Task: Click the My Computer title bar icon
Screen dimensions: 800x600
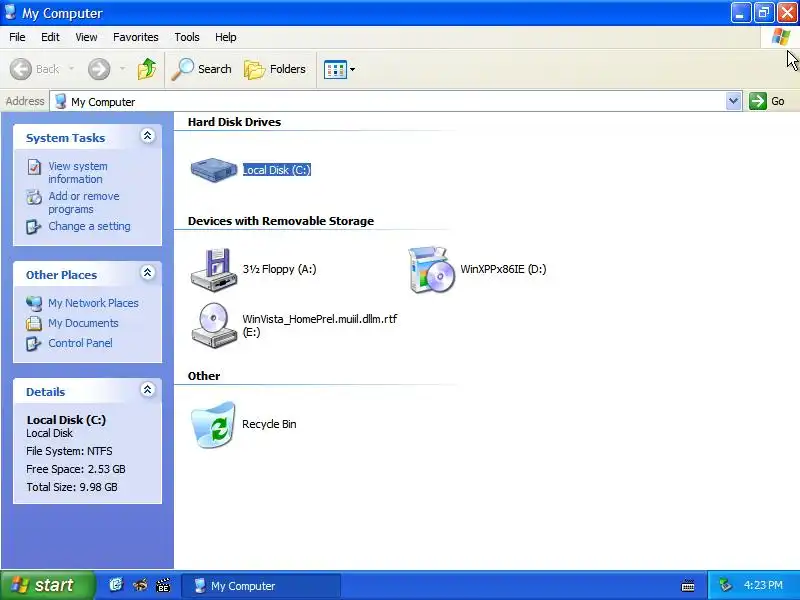Action: [10, 12]
